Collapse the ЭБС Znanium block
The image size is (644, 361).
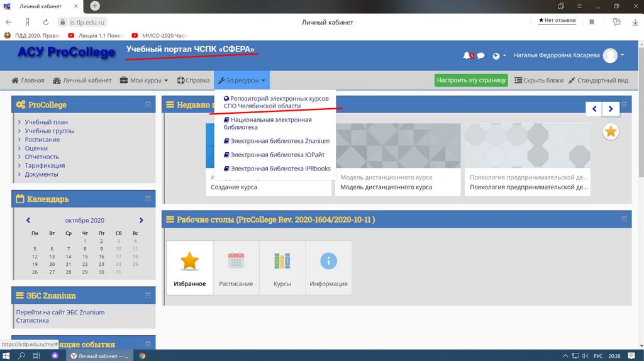[x=148, y=296]
